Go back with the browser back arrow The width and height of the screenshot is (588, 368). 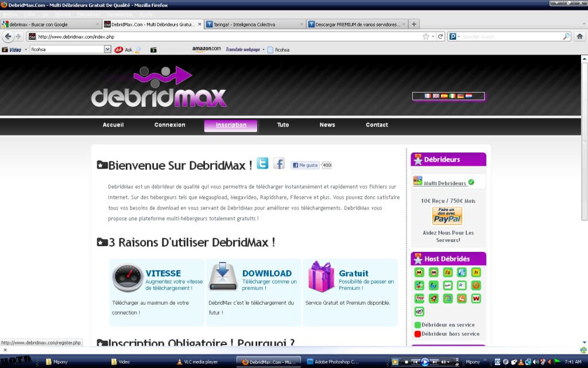pyautogui.click(x=8, y=36)
